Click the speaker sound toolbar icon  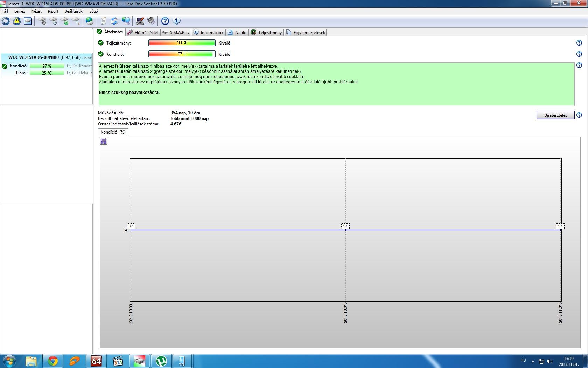point(151,21)
